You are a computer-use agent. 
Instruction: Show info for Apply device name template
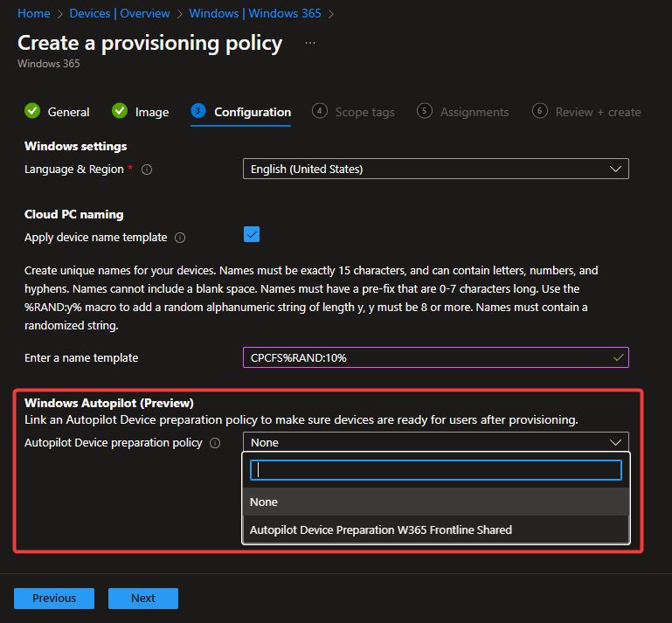[x=180, y=238]
